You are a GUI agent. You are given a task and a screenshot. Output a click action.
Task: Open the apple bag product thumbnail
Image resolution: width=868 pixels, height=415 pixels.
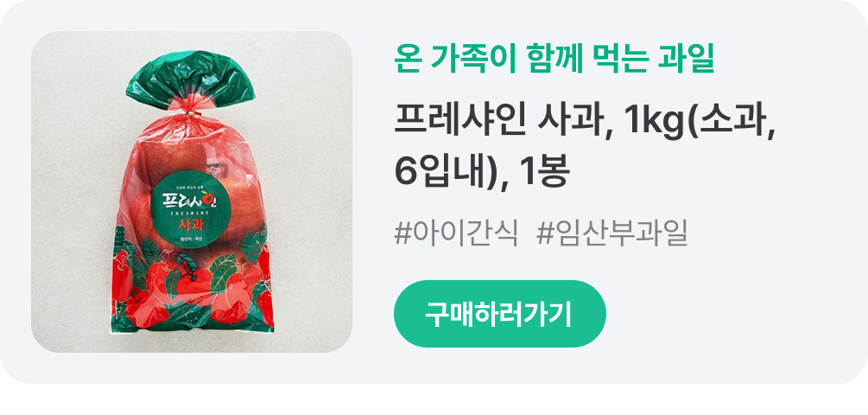point(192,192)
